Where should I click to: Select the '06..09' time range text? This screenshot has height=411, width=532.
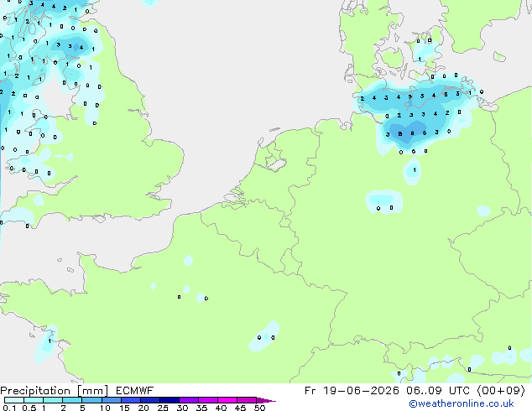(x=424, y=391)
